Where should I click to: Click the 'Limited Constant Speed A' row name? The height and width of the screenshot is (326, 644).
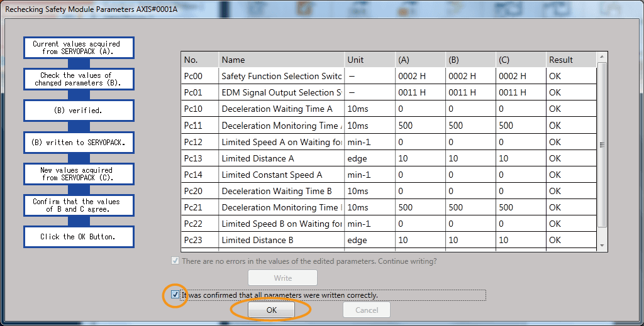coord(280,175)
